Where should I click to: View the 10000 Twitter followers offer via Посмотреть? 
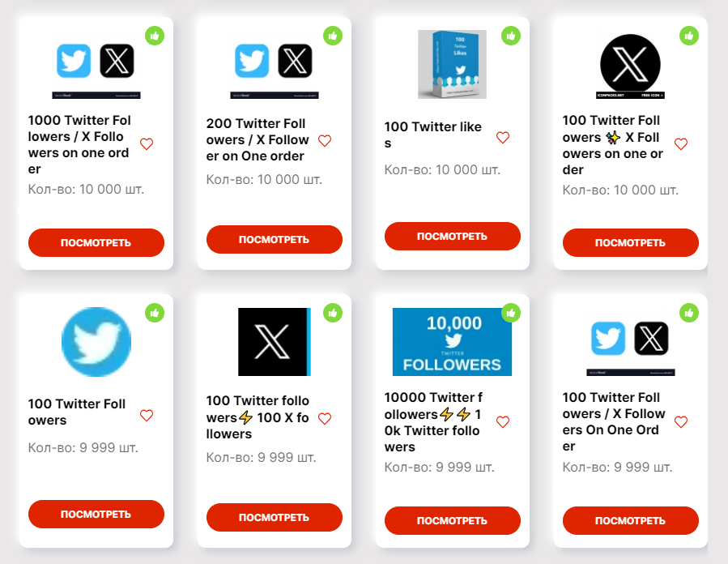(452, 520)
